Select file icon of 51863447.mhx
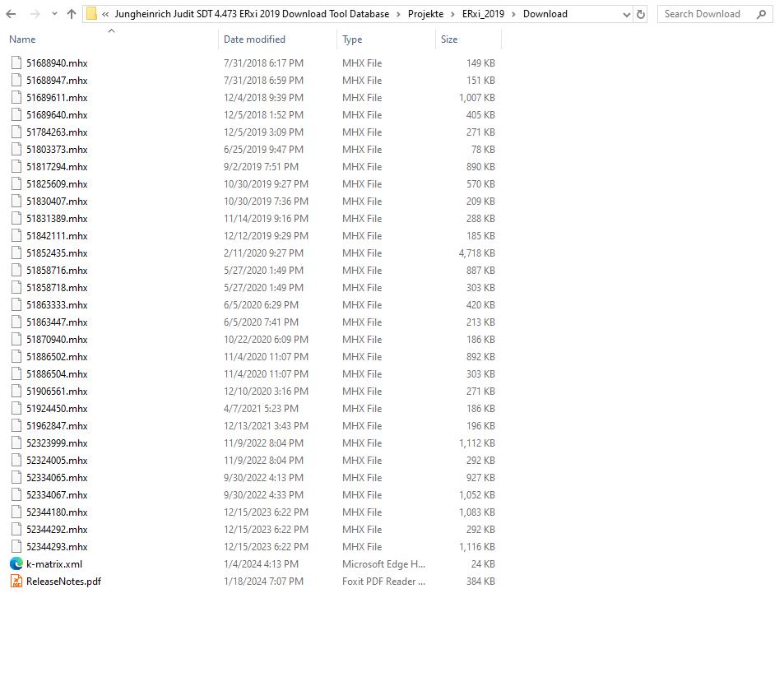 pos(16,322)
